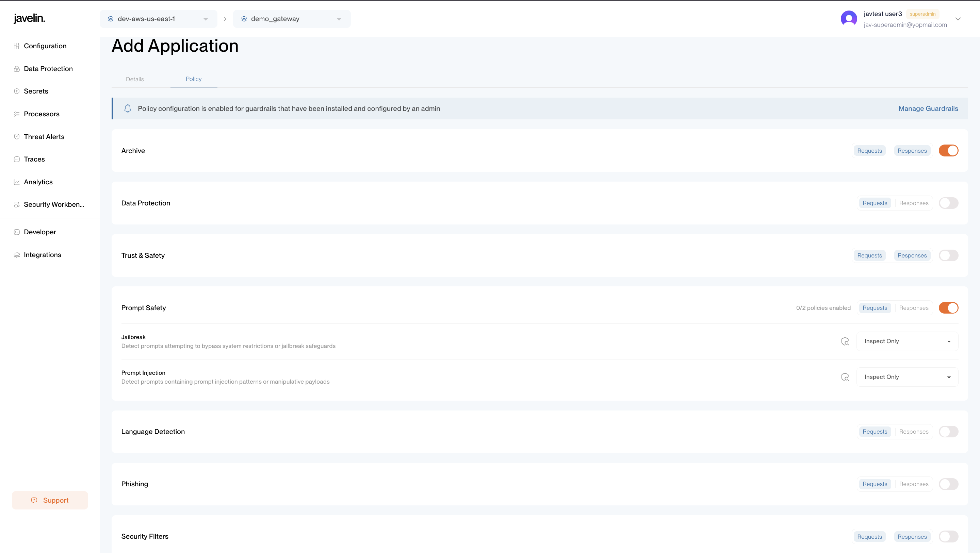Image resolution: width=980 pixels, height=553 pixels.
Task: Click Responses chip for Phishing
Action: 913,484
